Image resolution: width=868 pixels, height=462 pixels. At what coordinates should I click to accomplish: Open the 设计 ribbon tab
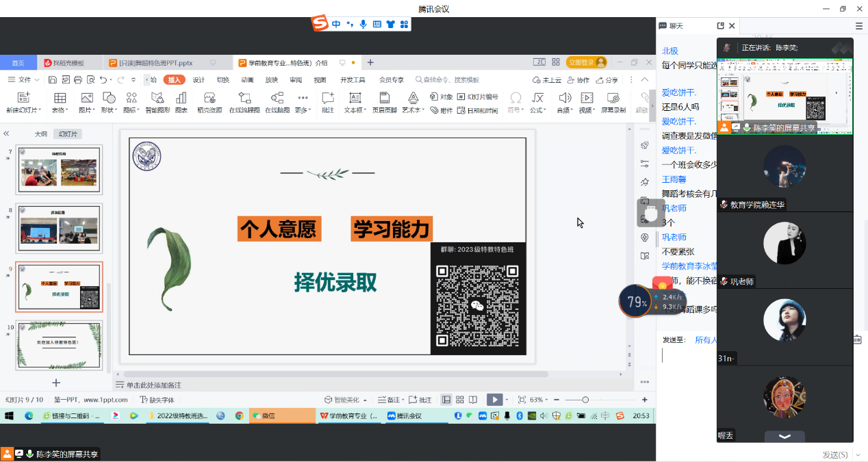[x=199, y=80]
